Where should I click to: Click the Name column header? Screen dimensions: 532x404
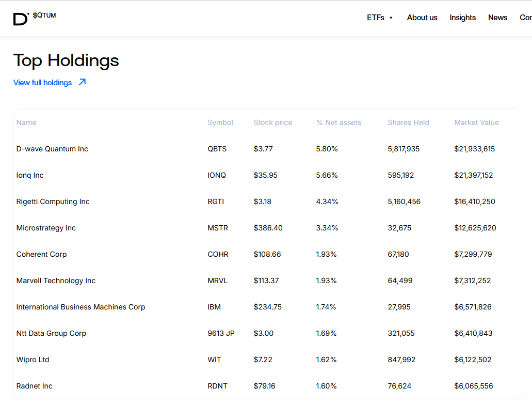pyautogui.click(x=26, y=122)
